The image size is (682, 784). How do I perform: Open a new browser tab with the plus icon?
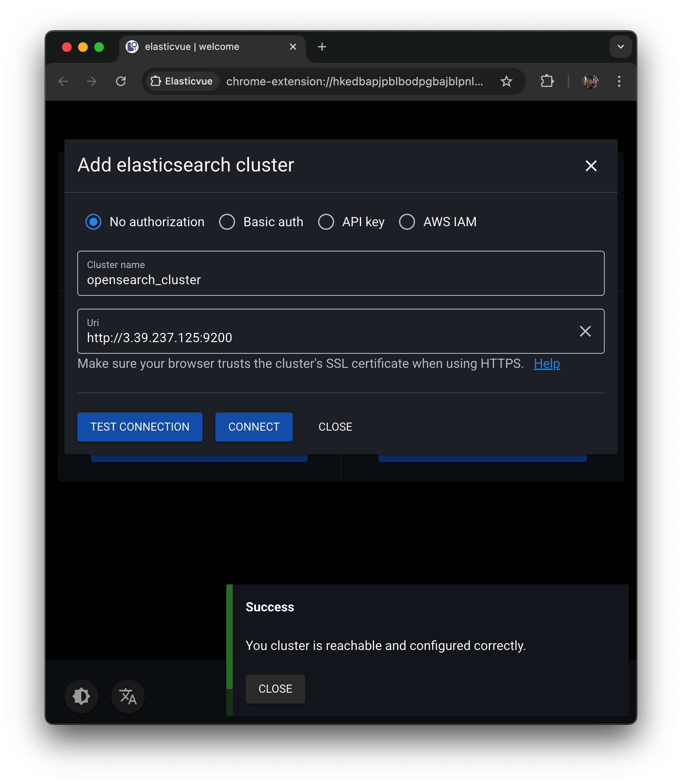(x=322, y=47)
